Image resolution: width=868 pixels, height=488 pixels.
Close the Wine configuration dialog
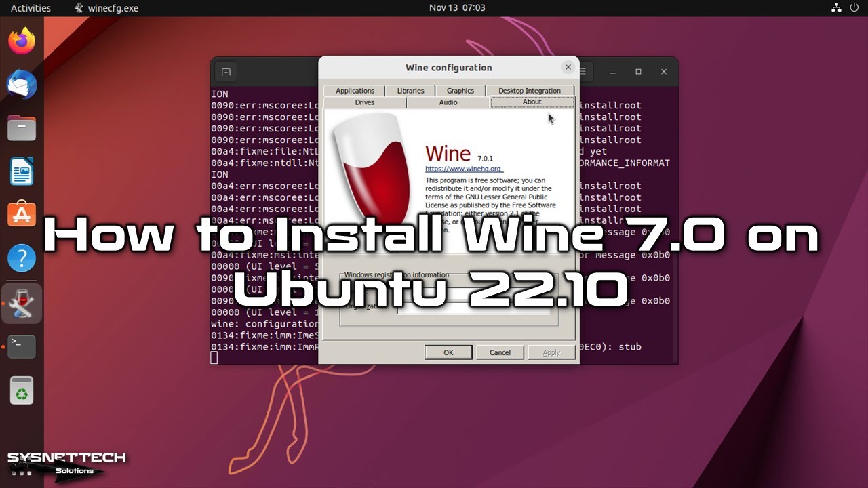coord(568,67)
